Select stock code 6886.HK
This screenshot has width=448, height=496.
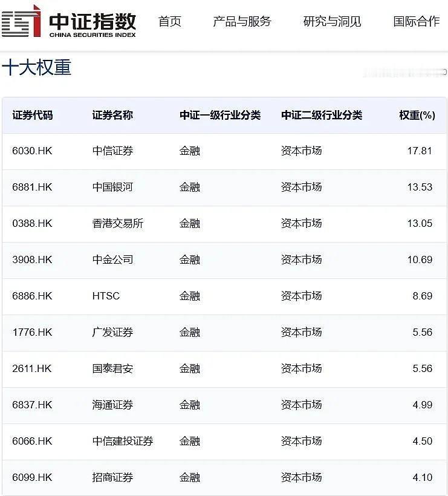(32, 296)
